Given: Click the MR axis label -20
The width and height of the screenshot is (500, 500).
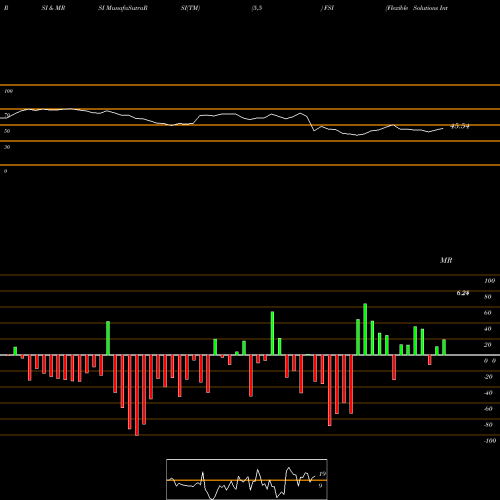Looking at the screenshot, I should pyautogui.click(x=488, y=377).
